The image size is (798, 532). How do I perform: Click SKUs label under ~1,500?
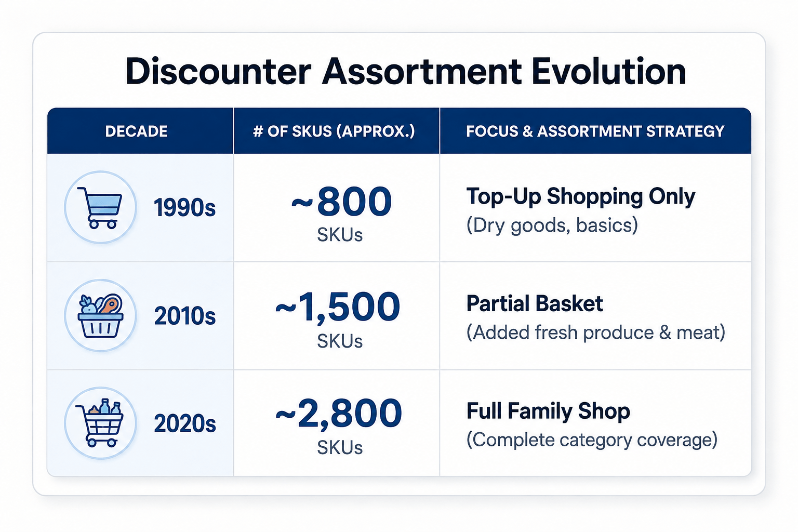(x=340, y=341)
